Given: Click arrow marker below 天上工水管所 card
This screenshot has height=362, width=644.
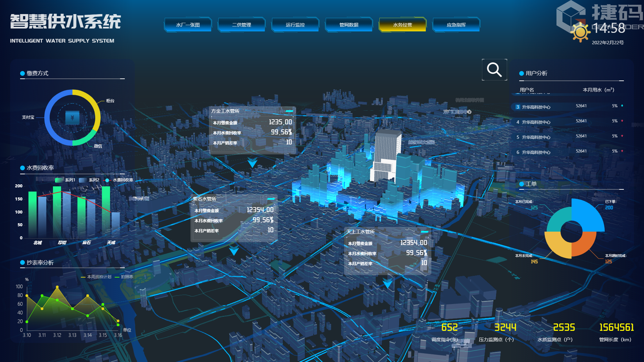Looking at the screenshot, I should pos(388,284).
